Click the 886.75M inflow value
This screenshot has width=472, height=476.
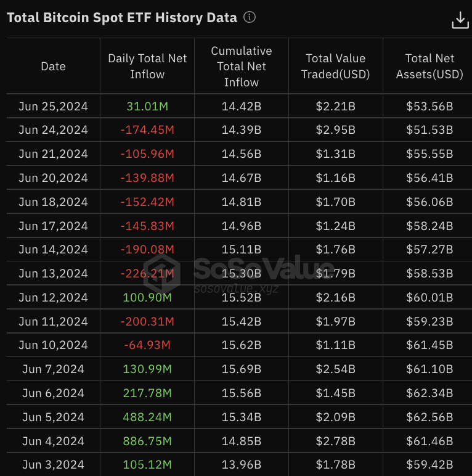point(147,441)
